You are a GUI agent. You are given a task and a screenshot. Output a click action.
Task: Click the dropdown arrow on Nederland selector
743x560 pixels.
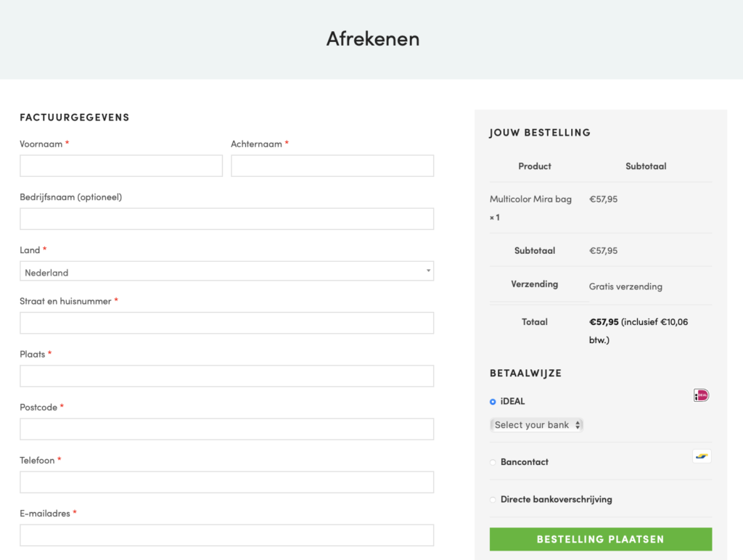tap(428, 272)
